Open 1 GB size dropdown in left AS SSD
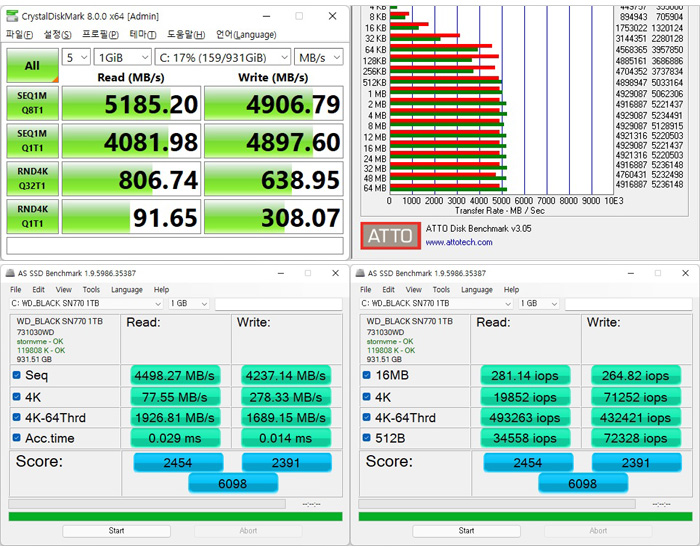 click(189, 303)
